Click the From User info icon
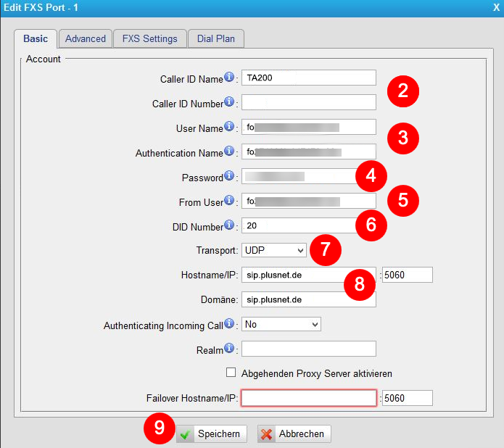The height and width of the screenshot is (448, 504). [x=229, y=201]
